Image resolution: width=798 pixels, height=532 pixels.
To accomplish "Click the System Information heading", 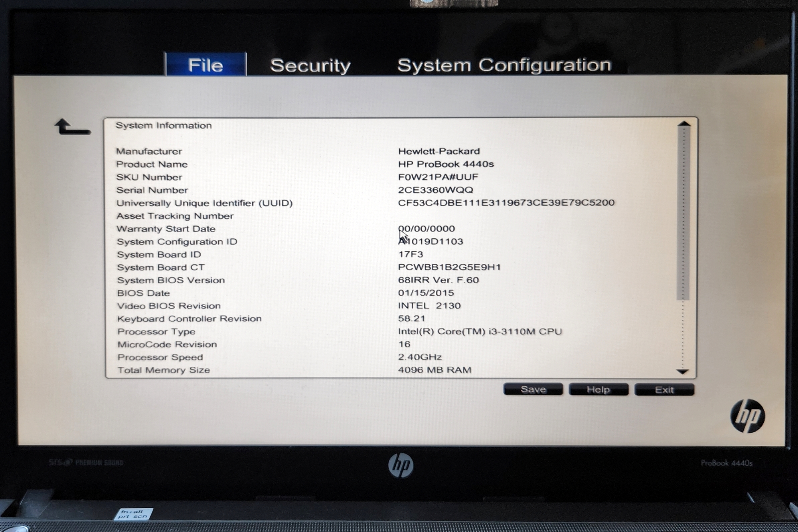I will pyautogui.click(x=164, y=125).
